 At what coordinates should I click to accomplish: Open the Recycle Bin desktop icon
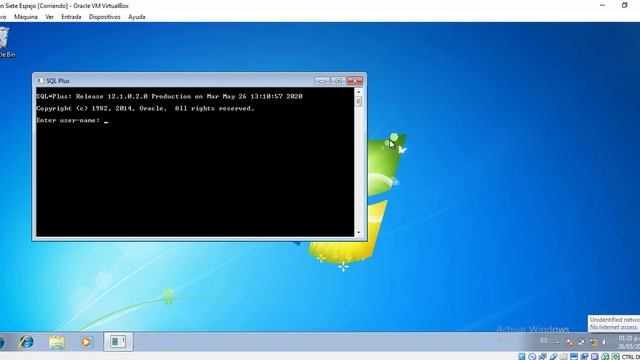point(4,42)
